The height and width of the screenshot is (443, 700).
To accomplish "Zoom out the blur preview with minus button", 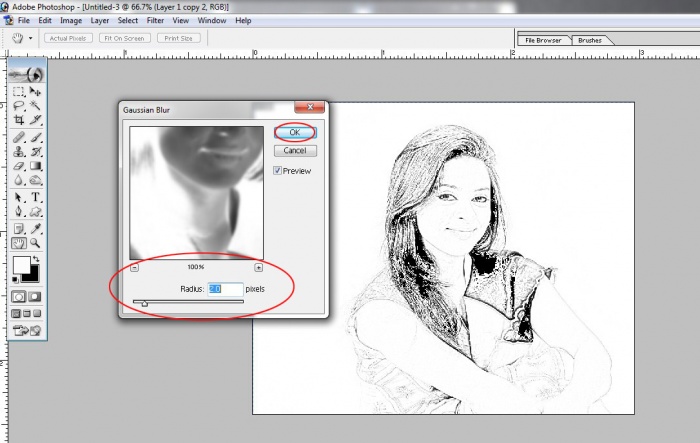I will point(134,267).
